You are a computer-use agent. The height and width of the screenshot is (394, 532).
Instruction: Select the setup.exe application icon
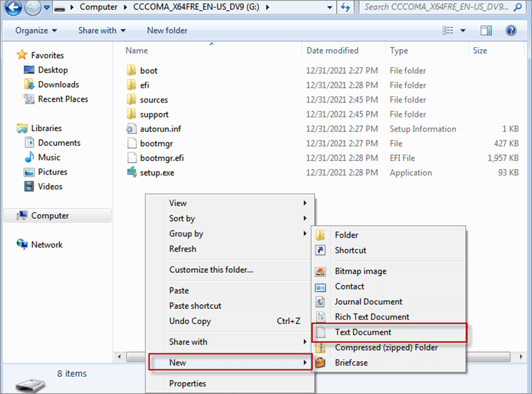[131, 172]
